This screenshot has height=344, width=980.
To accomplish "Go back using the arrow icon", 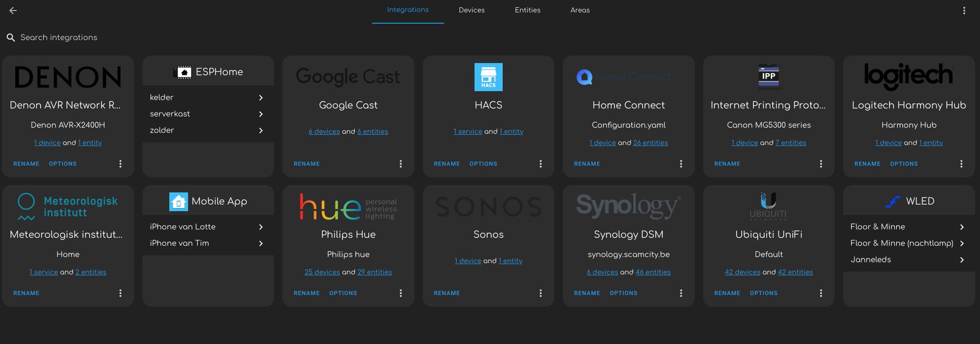I will pos(13,10).
